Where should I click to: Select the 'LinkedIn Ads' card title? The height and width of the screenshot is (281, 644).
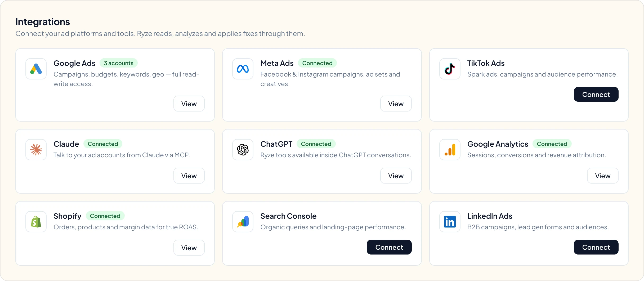click(490, 216)
